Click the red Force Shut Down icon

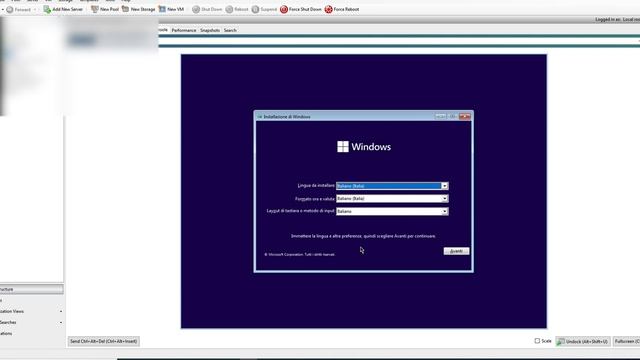284,9
